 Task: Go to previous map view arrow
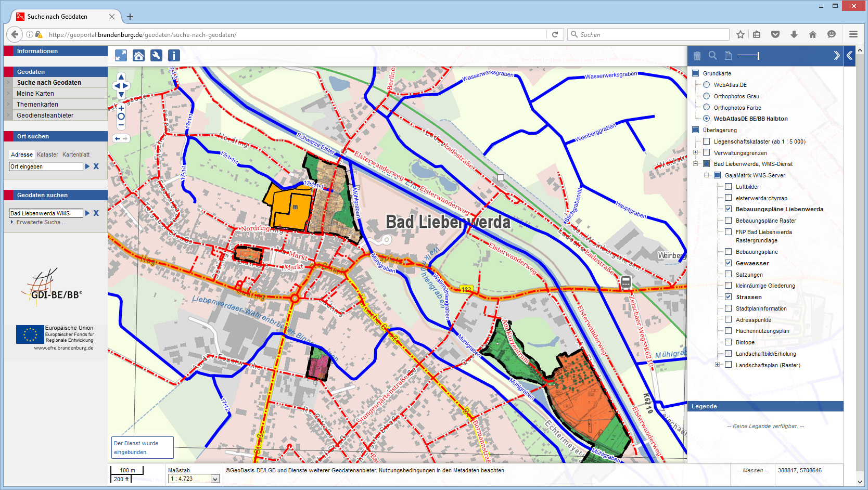pyautogui.click(x=118, y=138)
